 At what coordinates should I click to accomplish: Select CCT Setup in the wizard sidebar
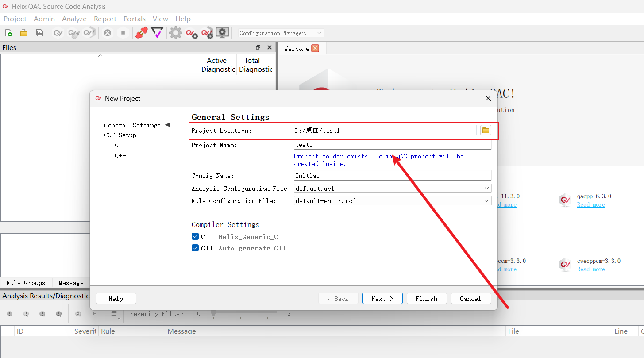tap(120, 135)
